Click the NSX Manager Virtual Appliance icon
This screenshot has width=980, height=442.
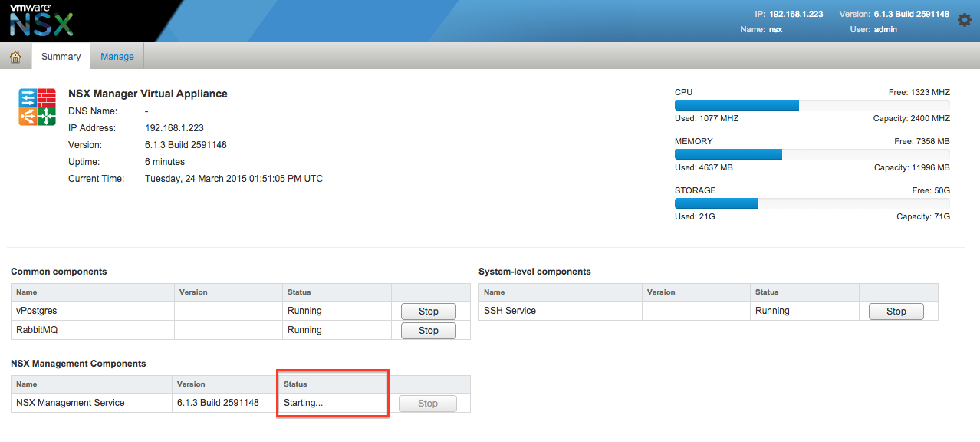[37, 107]
